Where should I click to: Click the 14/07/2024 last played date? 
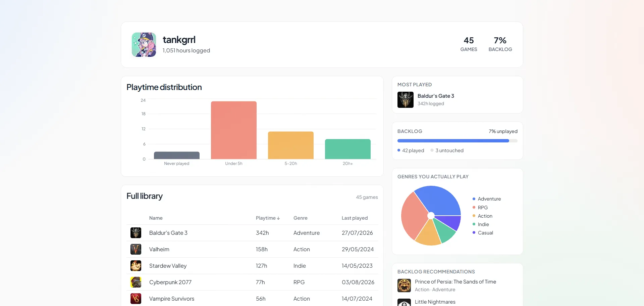[357, 299]
